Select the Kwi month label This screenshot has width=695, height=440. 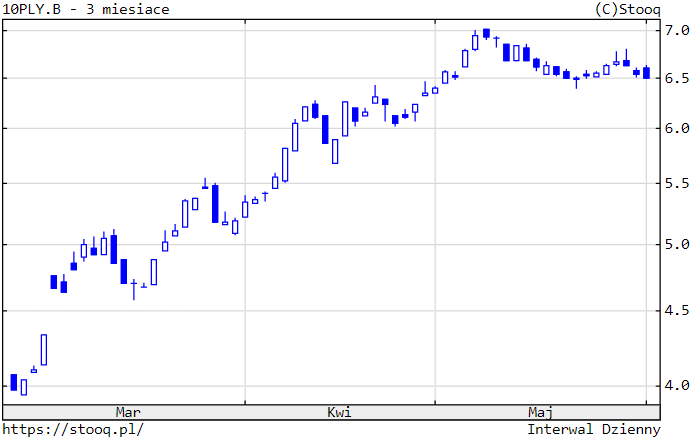339,412
